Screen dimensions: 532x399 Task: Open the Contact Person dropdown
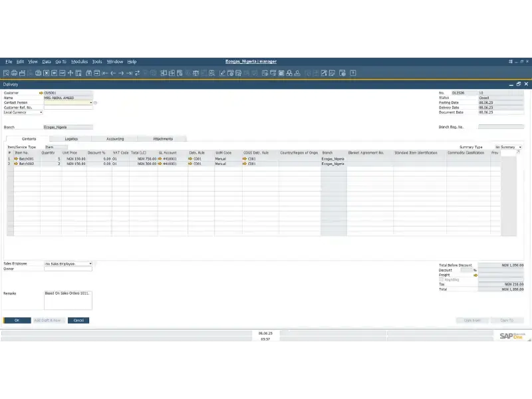(x=90, y=103)
